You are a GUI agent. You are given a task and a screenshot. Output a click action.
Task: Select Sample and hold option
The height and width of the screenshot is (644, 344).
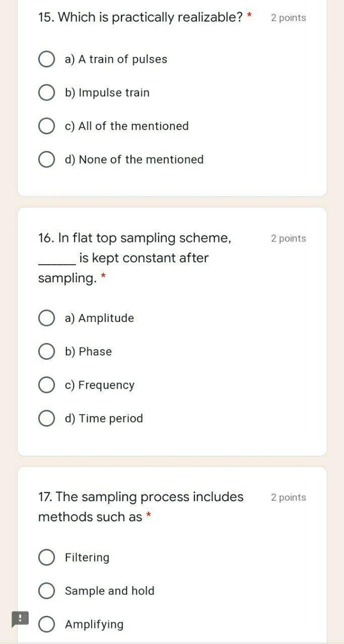tap(47, 591)
